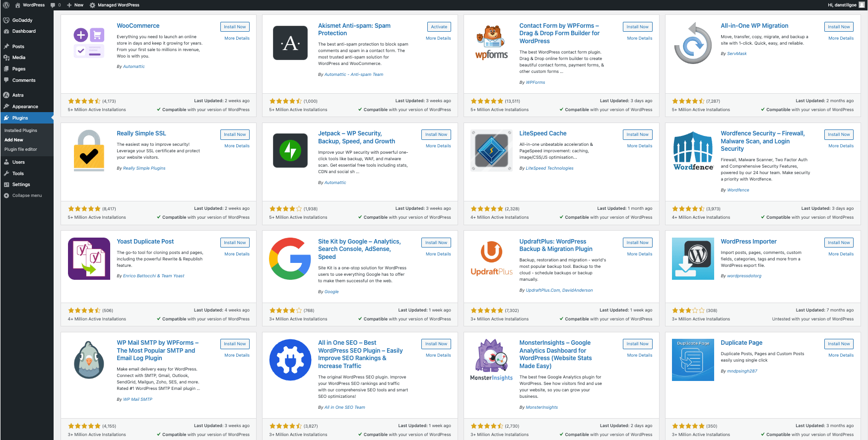Install the LiteSpeed Cache plugin

(637, 134)
